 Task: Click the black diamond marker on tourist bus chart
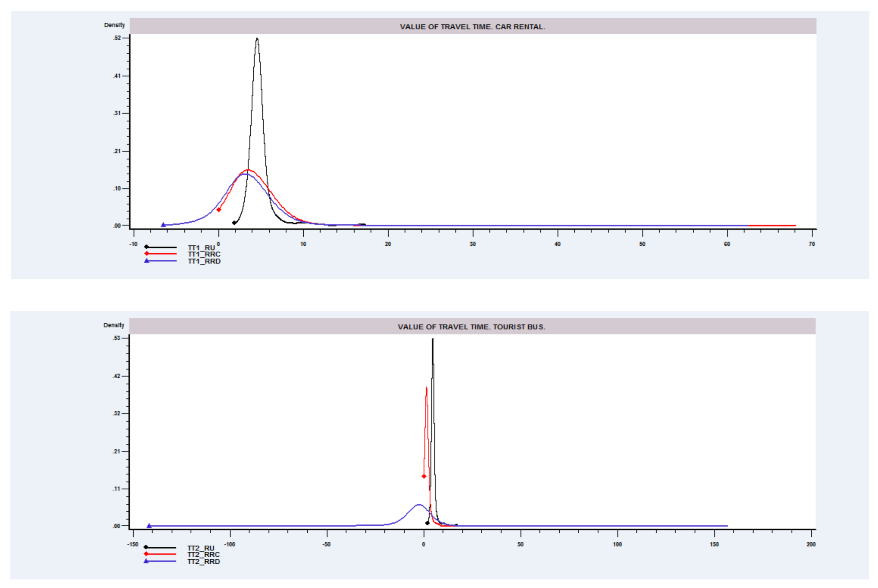pos(427,523)
